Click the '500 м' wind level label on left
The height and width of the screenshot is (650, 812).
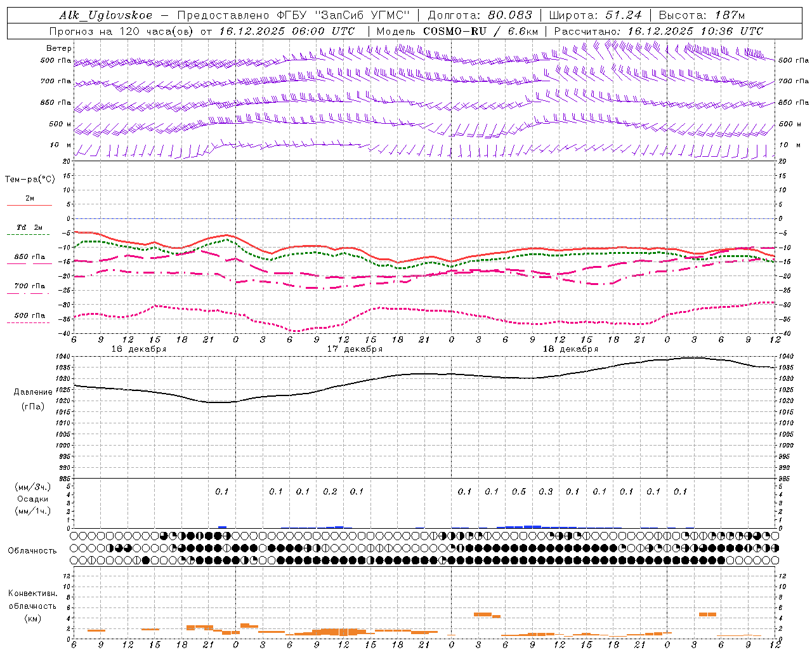click(60, 124)
